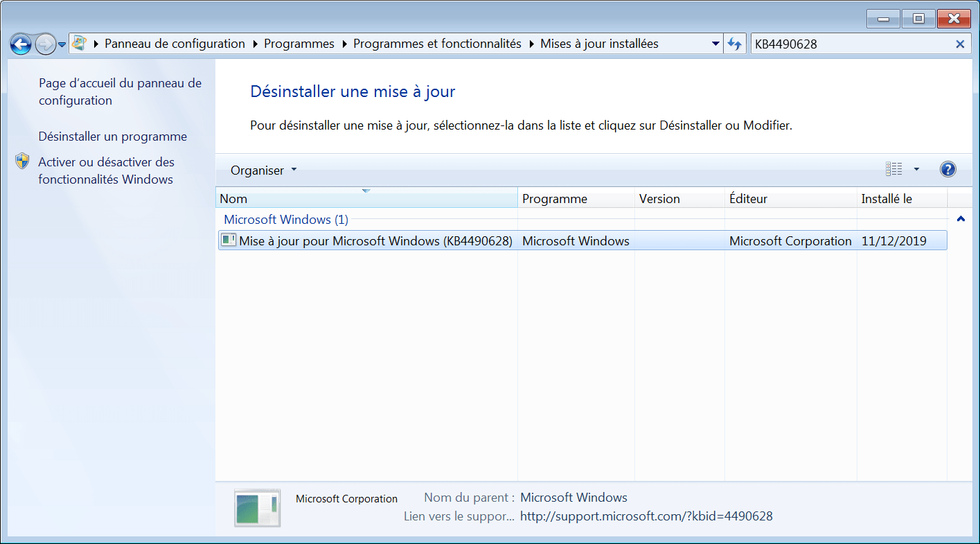Navigate to Panneau de configuration breadcrumb
Image resolution: width=980 pixels, height=544 pixels.
pos(175,44)
